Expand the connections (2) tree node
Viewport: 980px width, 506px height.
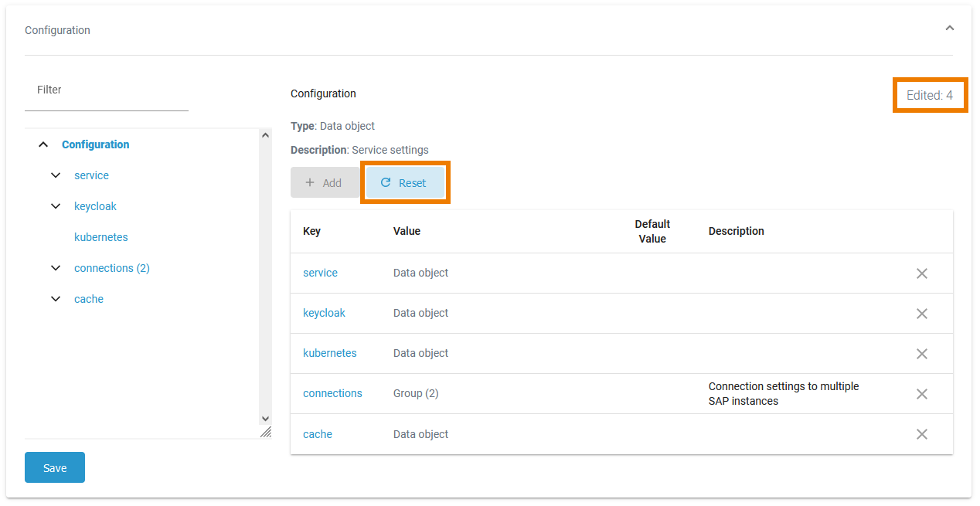(x=56, y=268)
